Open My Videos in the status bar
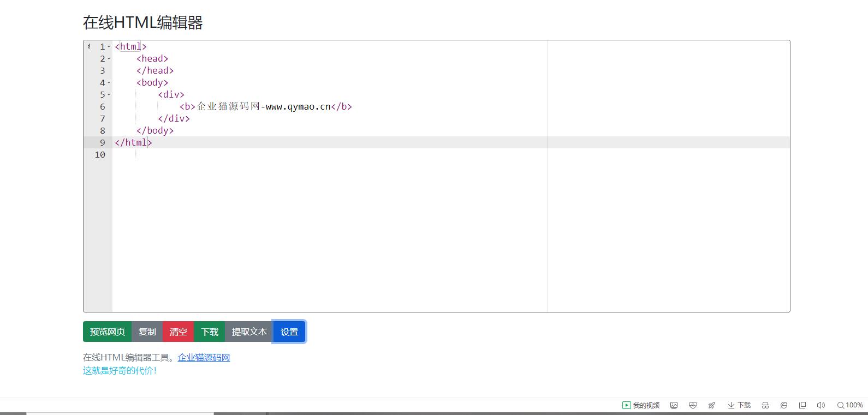868x415 pixels. 641,405
